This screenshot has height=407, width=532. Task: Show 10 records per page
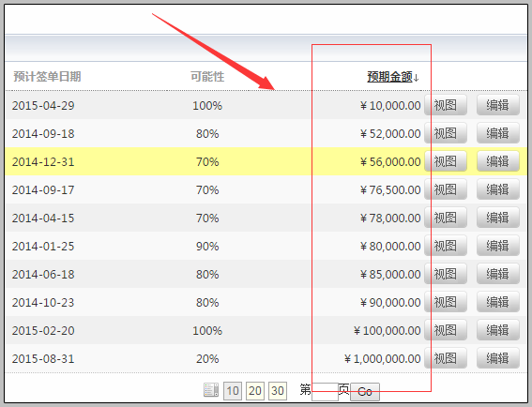point(233,391)
